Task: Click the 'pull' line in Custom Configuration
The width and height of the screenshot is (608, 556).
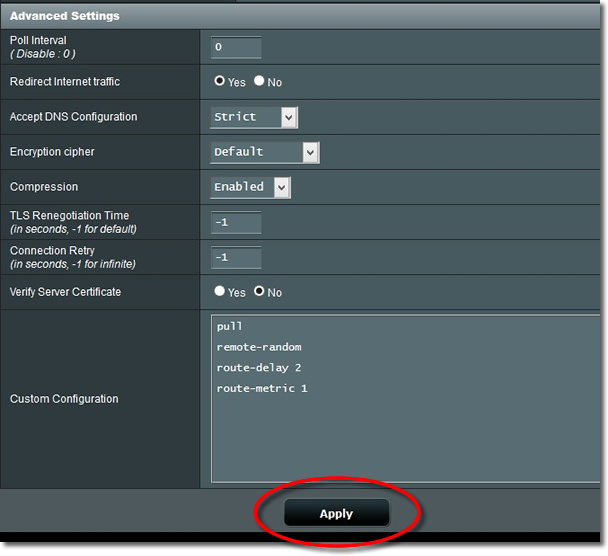Action: [x=230, y=326]
